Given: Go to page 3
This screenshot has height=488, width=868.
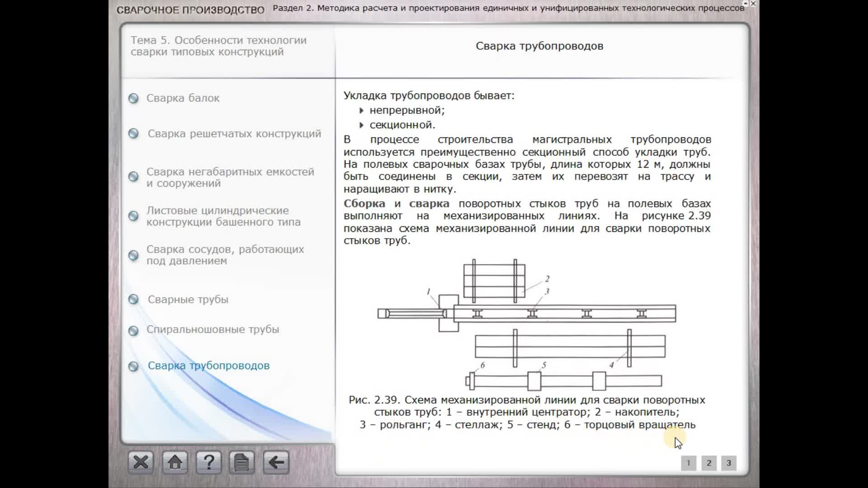Looking at the screenshot, I should click(x=729, y=463).
